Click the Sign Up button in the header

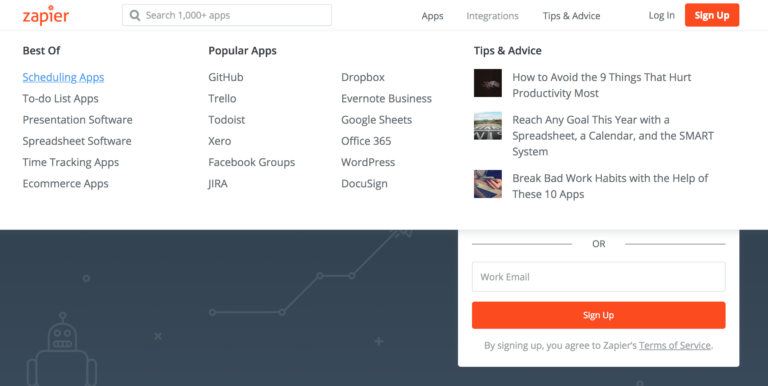coord(712,15)
